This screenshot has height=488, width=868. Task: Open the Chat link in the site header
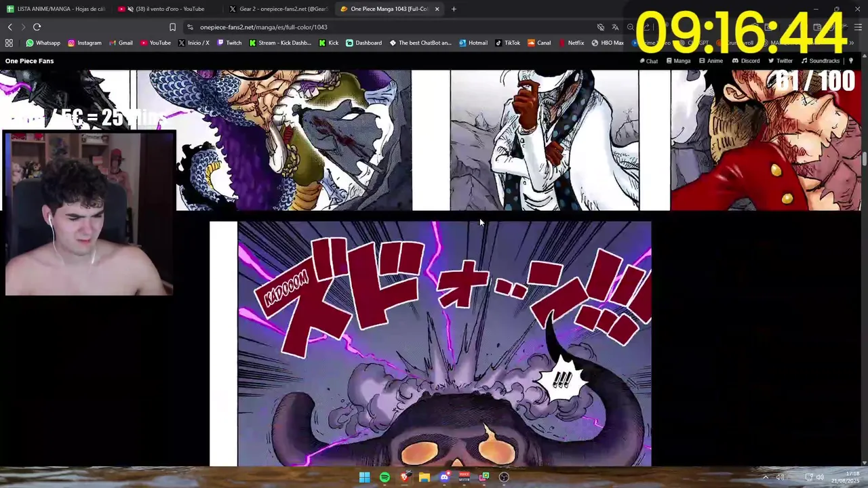(649, 61)
